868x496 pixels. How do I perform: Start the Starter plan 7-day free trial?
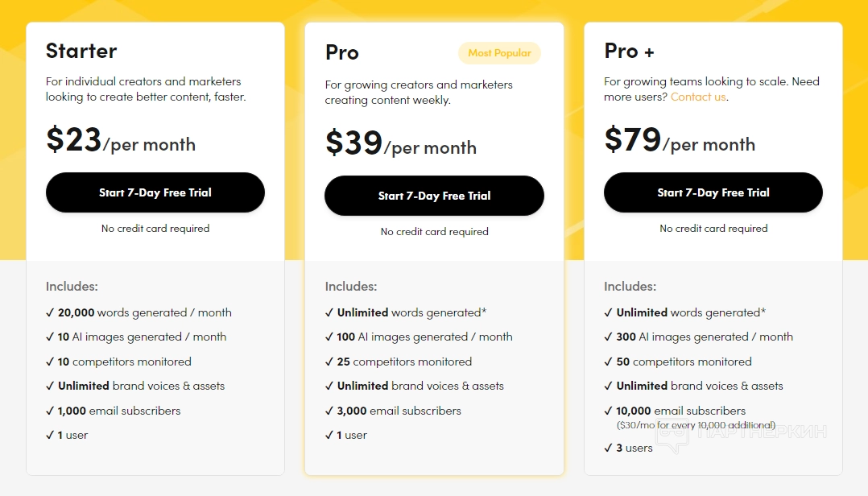click(x=155, y=192)
